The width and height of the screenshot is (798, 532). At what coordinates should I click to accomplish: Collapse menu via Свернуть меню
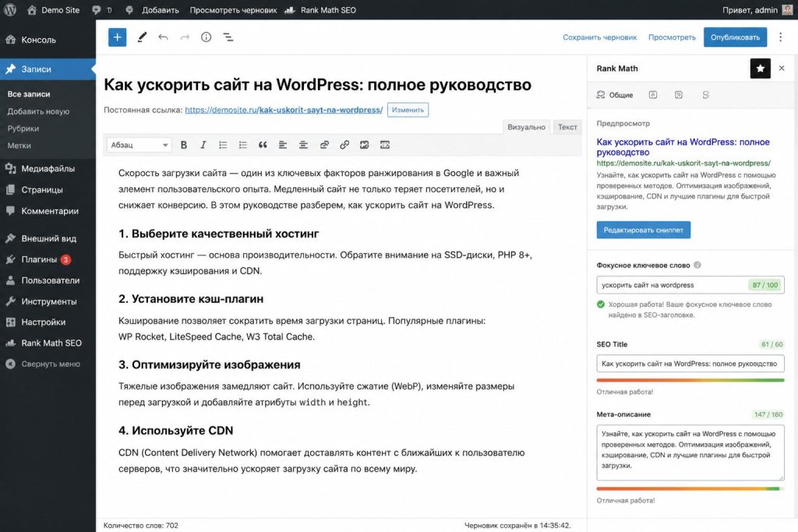tap(48, 365)
